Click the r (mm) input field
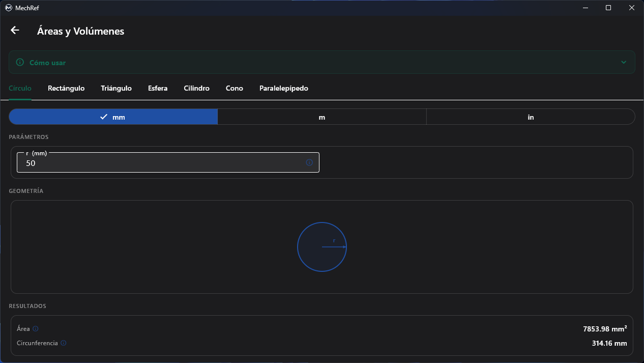Screen dimensions: 644x363 click(168, 162)
